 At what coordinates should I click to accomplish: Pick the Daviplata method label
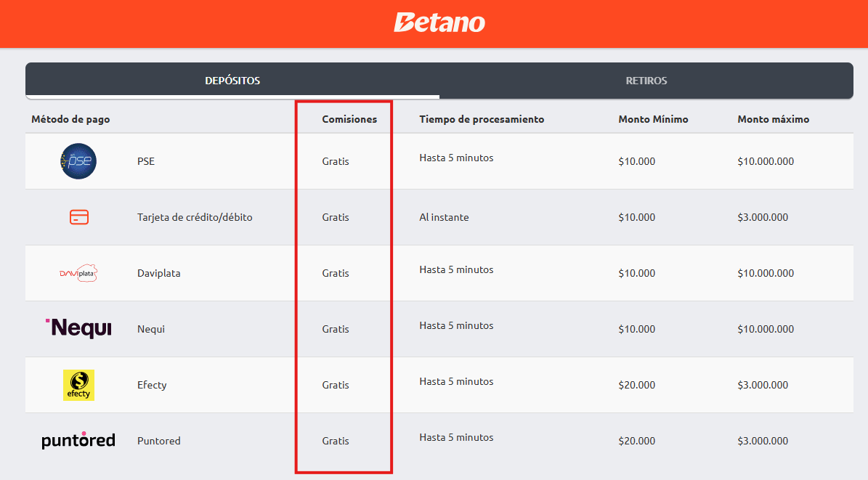click(159, 273)
